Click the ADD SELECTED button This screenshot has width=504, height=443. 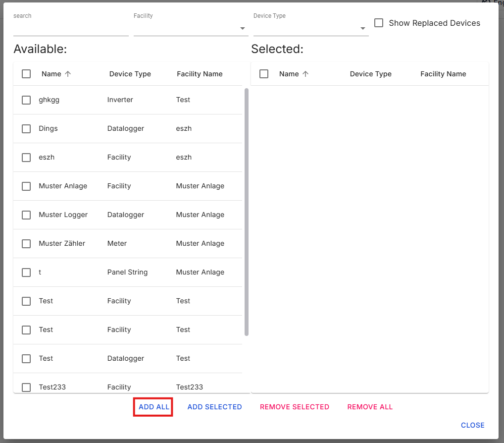pyautogui.click(x=214, y=407)
